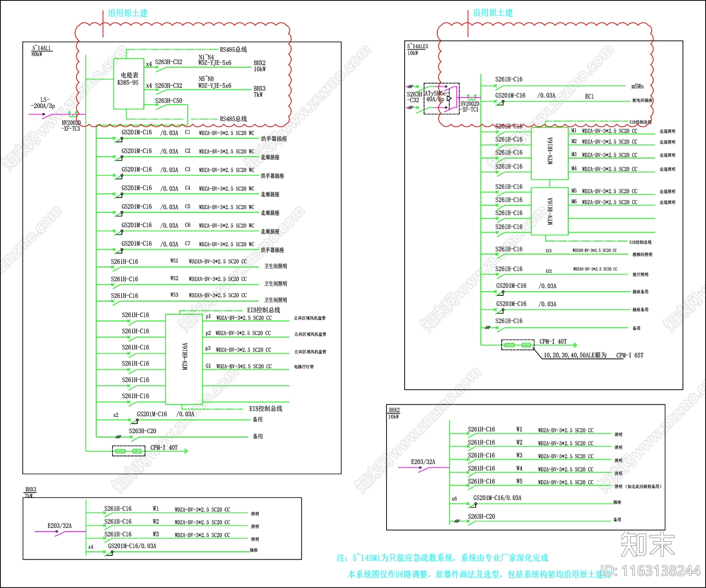Screen dimensions: 706x588
Task: Click circuit G1 电梯厅灯带 label
Action: pos(304,367)
